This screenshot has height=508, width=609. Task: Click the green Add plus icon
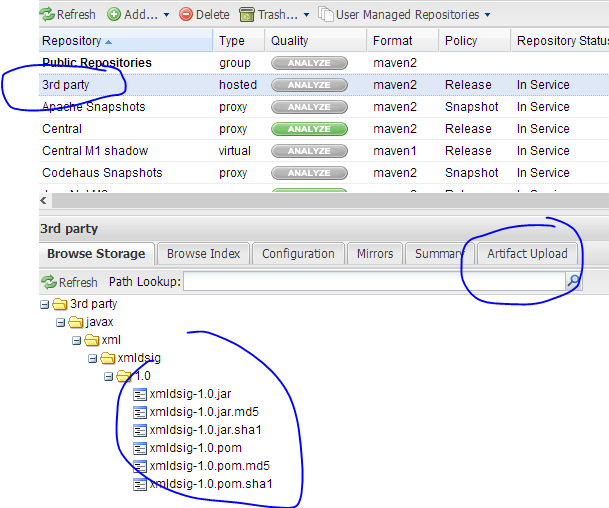[x=114, y=15]
